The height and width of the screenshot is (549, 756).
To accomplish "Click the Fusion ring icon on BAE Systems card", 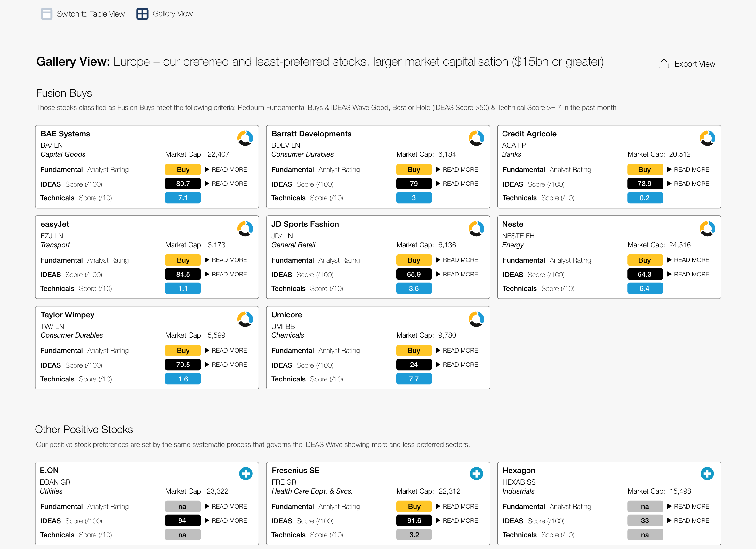I will 245,138.
